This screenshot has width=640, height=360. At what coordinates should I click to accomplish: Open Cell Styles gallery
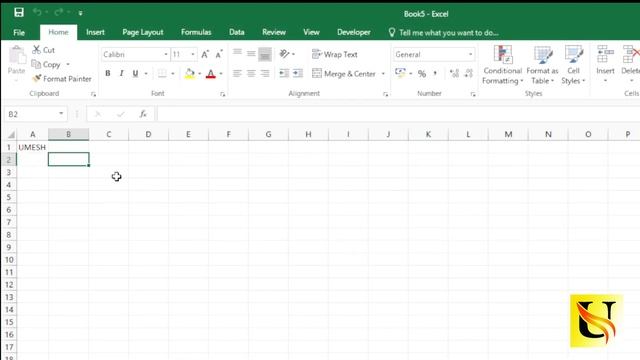click(573, 64)
